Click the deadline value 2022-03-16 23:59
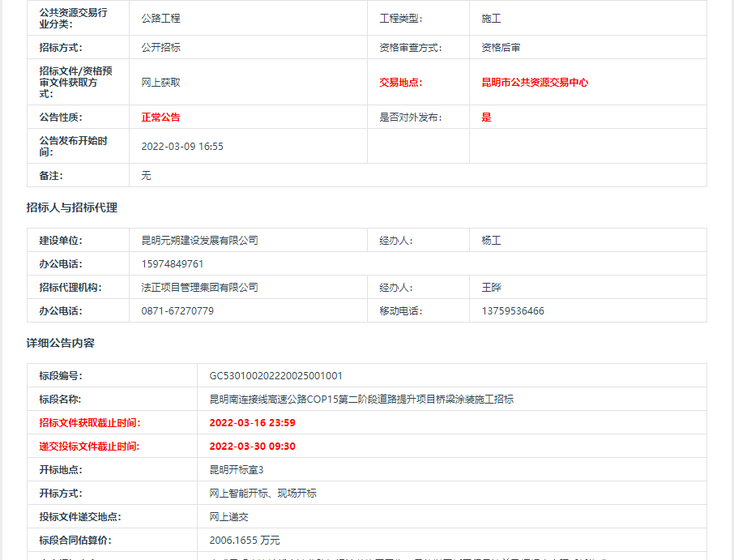Image resolution: width=734 pixels, height=560 pixels. 252,423
